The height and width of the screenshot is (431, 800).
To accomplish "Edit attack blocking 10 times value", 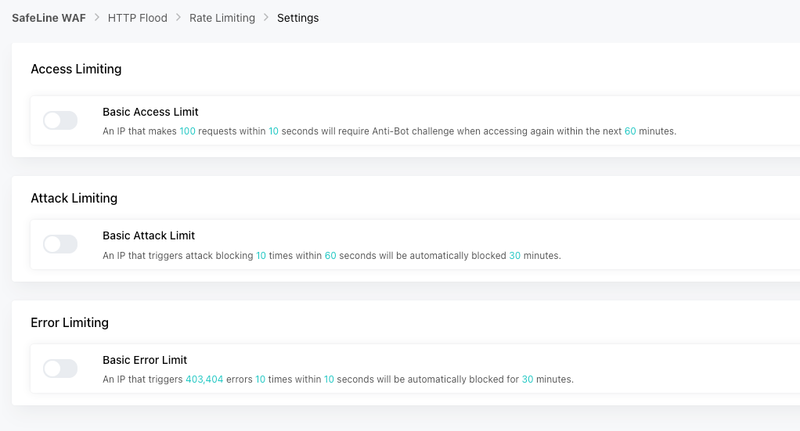I will pos(261,256).
